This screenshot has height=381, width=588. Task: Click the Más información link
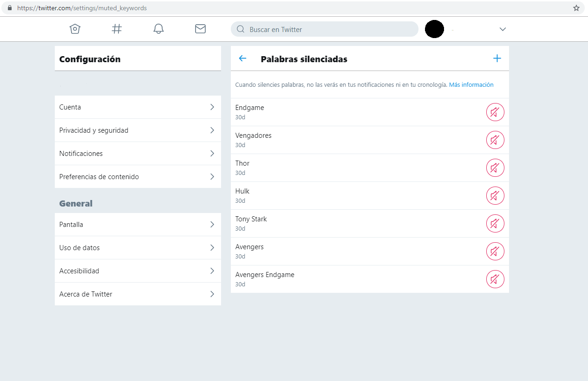click(471, 85)
